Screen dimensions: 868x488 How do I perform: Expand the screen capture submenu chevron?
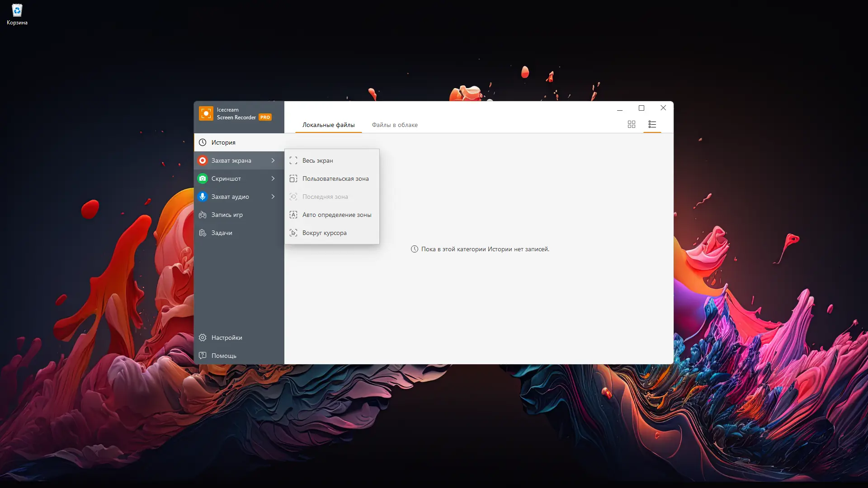273,160
